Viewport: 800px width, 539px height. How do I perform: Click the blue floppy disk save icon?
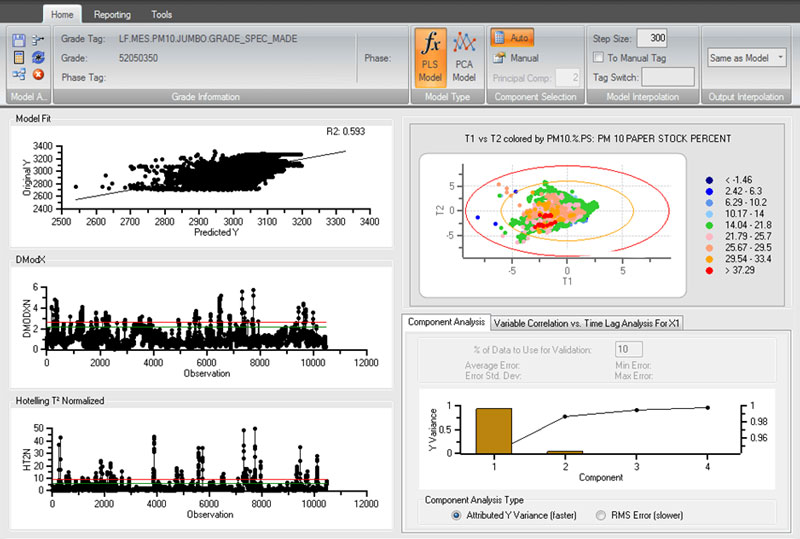tap(19, 40)
